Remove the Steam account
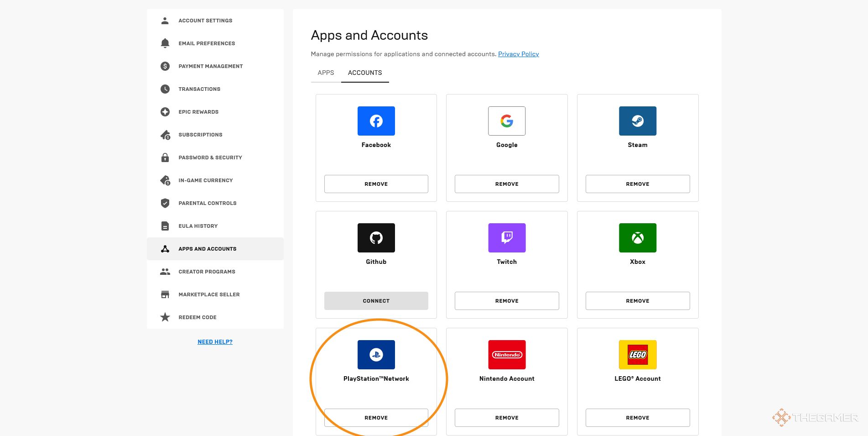Viewport: 868px width, 436px height. click(x=638, y=184)
